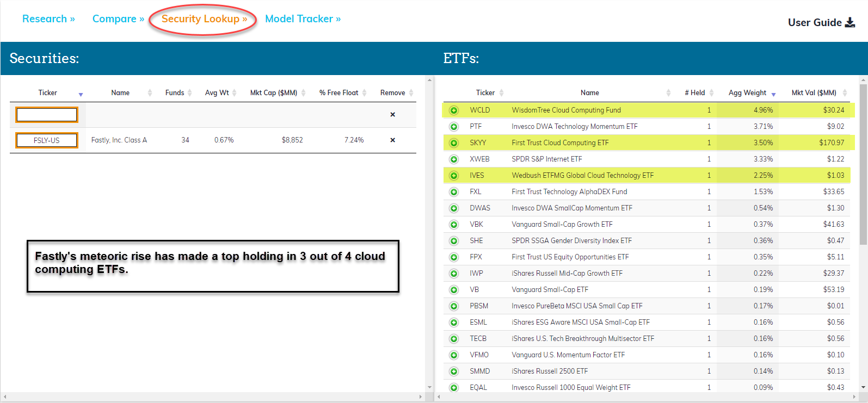Add the SHE ETF with green plus icon
Viewport: 868px width, 403px height.
[454, 241]
